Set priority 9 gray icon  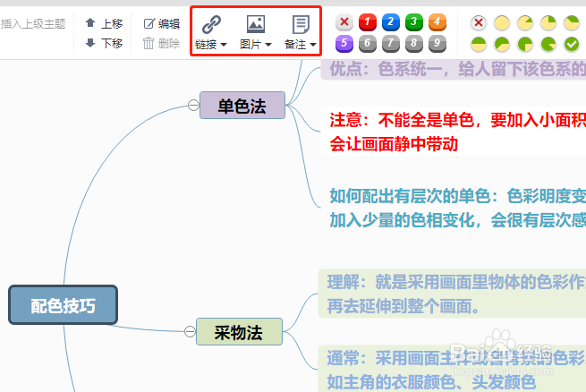coord(437,44)
